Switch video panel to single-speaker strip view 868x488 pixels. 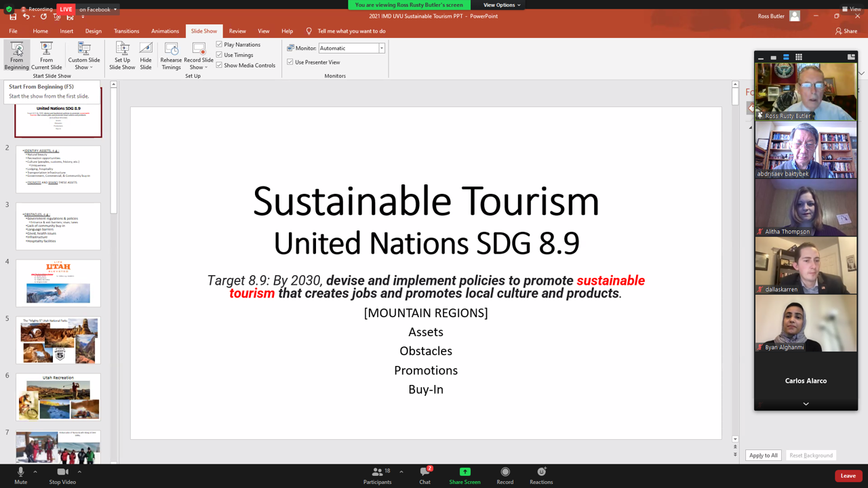[773, 57]
